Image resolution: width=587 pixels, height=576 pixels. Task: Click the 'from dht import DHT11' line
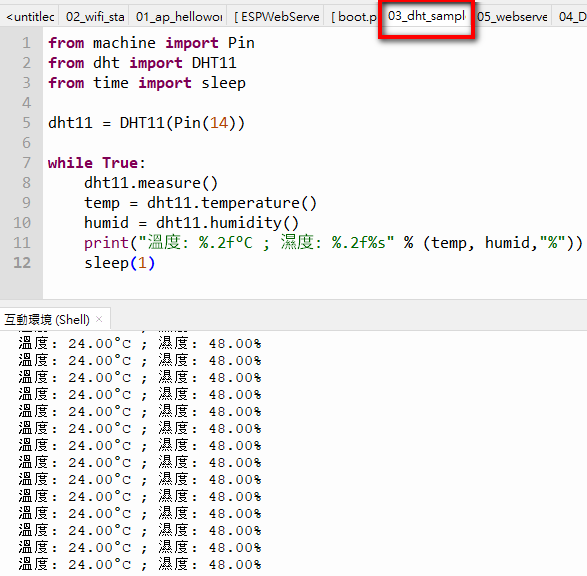click(142, 63)
